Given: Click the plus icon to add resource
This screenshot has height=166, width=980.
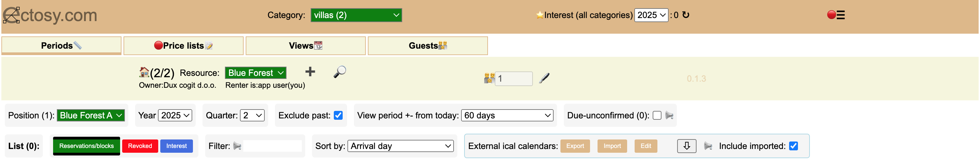Looking at the screenshot, I should coord(310,72).
